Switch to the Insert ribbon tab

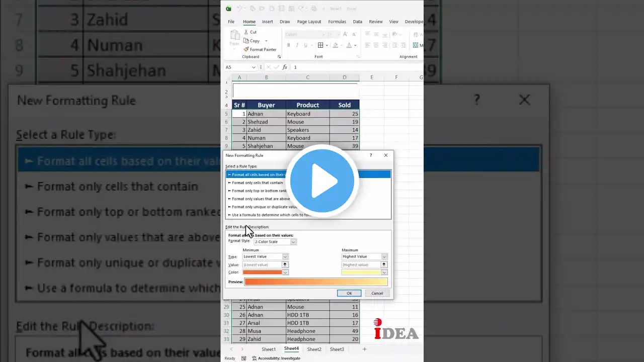tap(267, 22)
